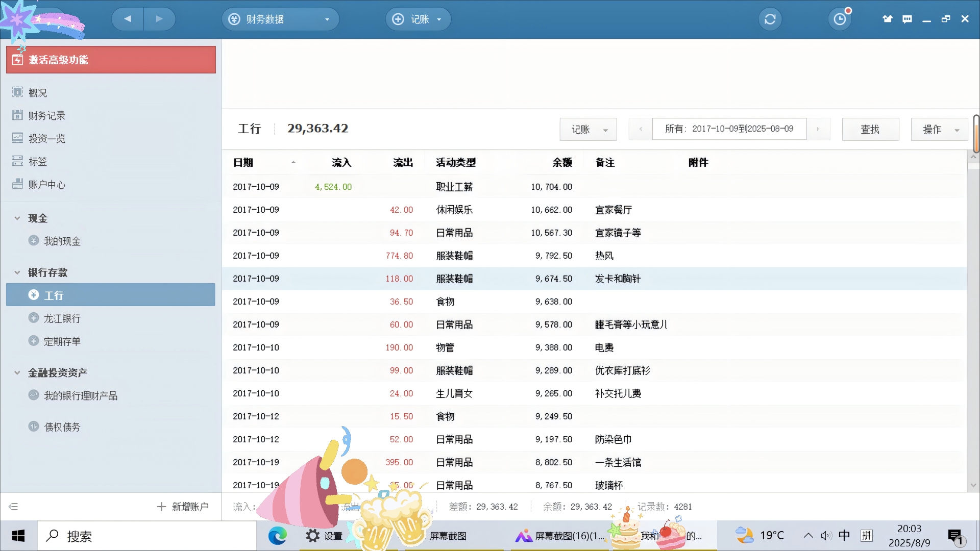This screenshot has height=551, width=980.
Task: Click the date range field 所有
Action: point(729,129)
